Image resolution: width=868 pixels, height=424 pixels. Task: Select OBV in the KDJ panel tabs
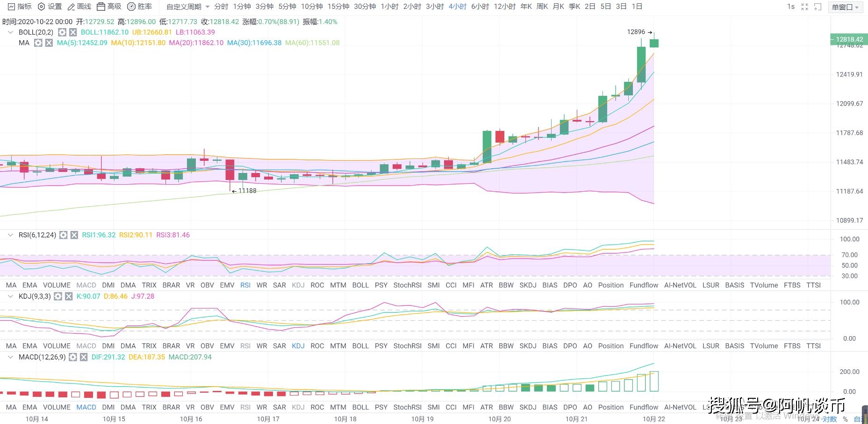tap(207, 346)
